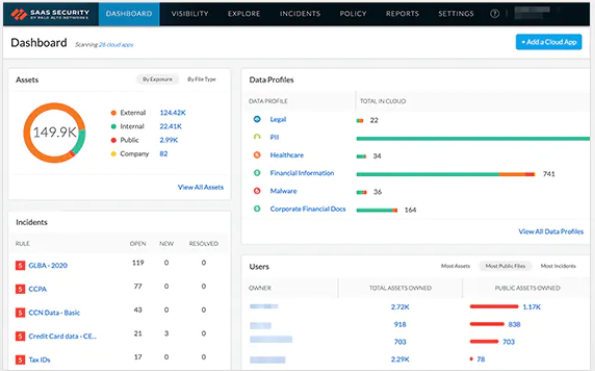Click the Financial Information profile icon
595x371 pixels.
pos(257,173)
